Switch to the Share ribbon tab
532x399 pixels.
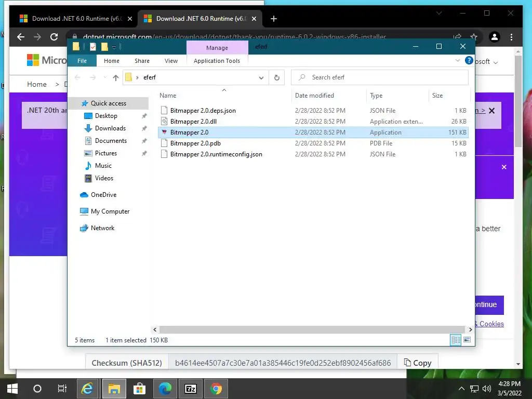[x=142, y=61]
